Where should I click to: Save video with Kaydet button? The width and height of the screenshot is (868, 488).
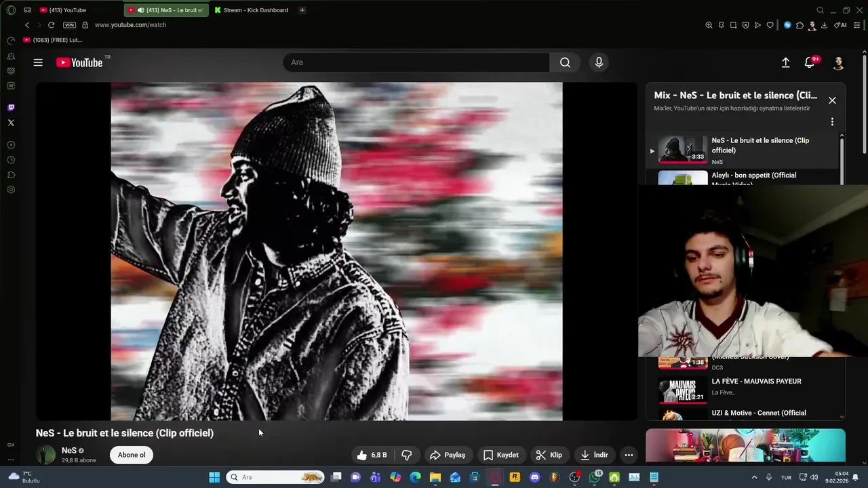[x=501, y=455]
